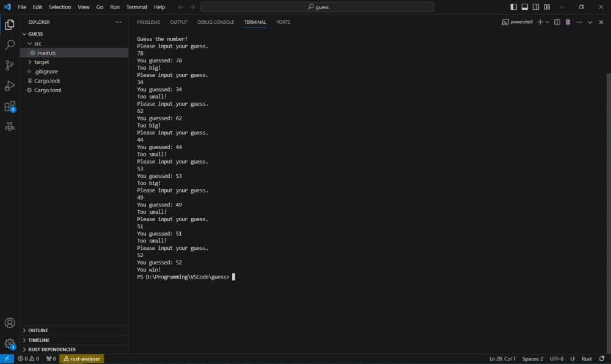Click the rust-analyzer status warning
The width and height of the screenshot is (611, 364).
coord(82,359)
